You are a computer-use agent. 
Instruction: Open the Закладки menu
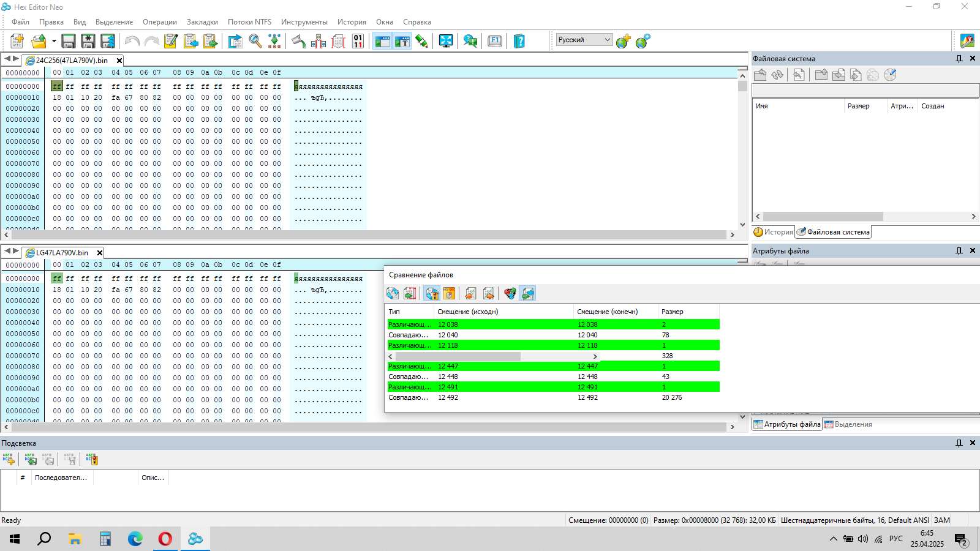[202, 22]
